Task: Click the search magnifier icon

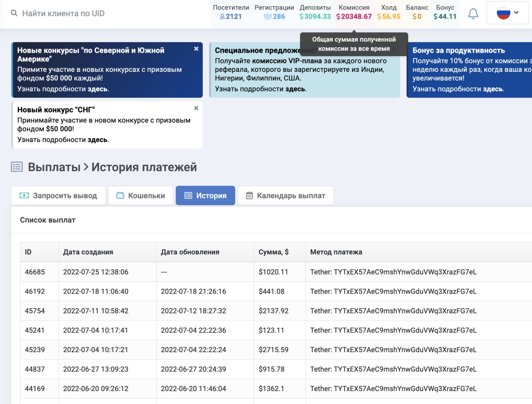Action: 14,13
